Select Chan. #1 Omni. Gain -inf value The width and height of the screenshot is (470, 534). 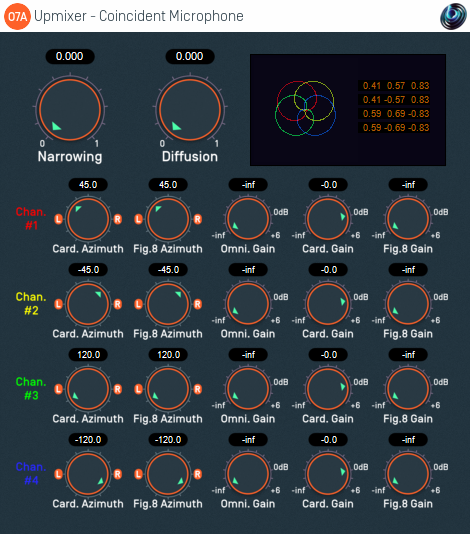248,185
